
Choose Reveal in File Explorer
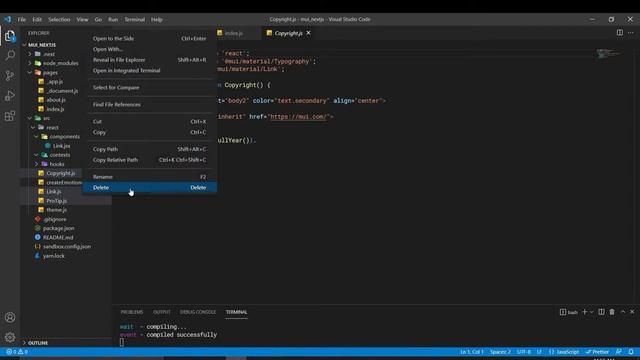(x=149, y=60)
